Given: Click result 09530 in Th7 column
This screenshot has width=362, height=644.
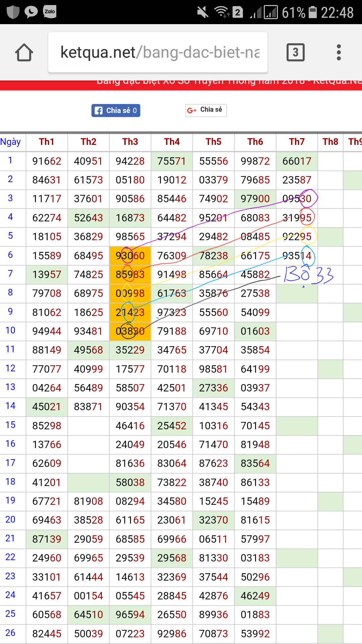Looking at the screenshot, I should pyautogui.click(x=297, y=199).
